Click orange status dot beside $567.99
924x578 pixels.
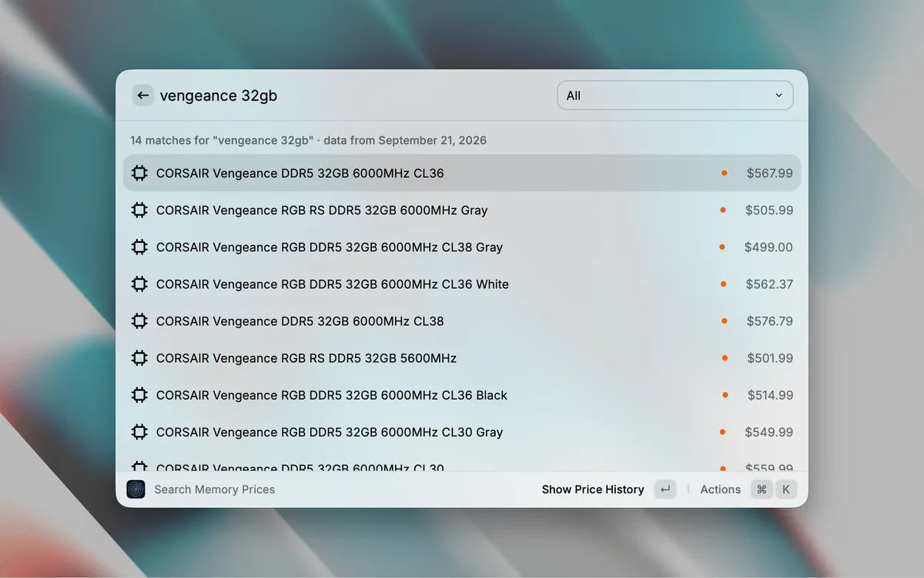[725, 173]
